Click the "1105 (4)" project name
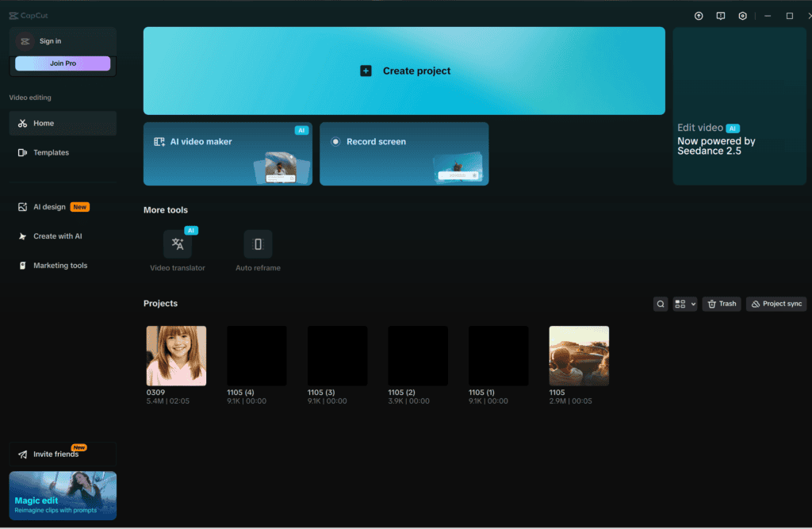The image size is (812, 529). coord(240,393)
